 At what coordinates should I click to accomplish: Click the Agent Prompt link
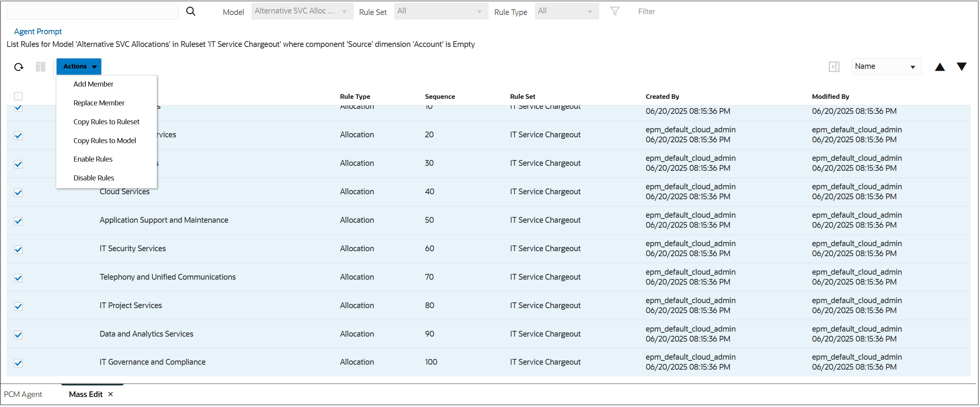click(x=37, y=31)
